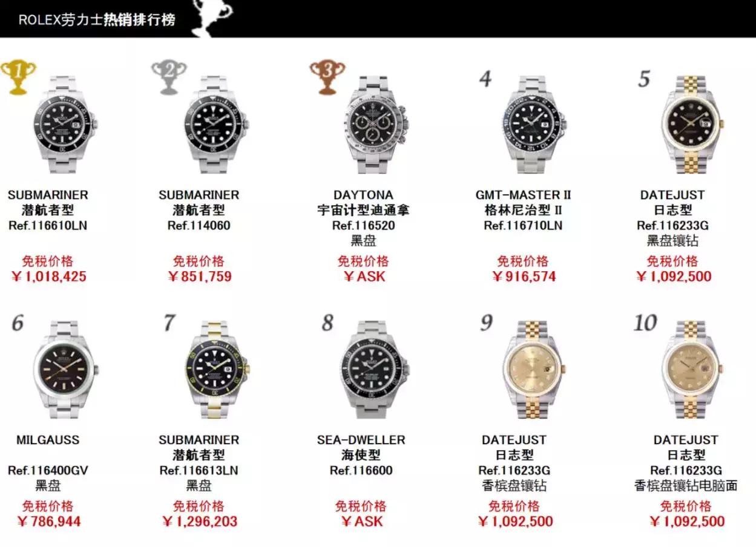View the GMT-Master II Ref.116710LN watch photo

pos(534,126)
